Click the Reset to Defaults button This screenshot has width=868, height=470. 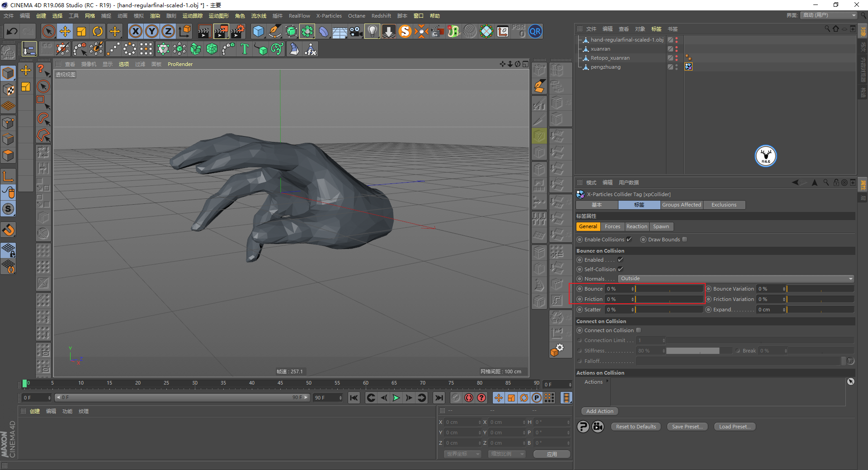(636, 427)
